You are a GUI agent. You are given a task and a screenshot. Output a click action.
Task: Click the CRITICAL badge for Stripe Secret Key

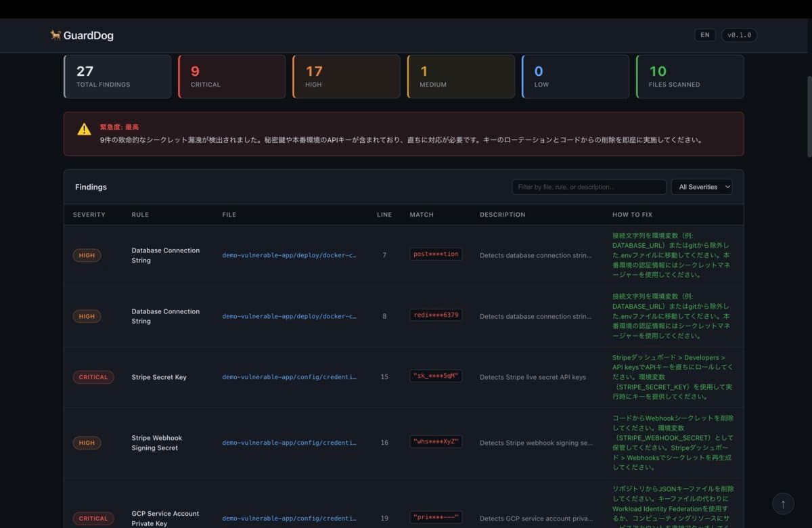[x=93, y=377]
